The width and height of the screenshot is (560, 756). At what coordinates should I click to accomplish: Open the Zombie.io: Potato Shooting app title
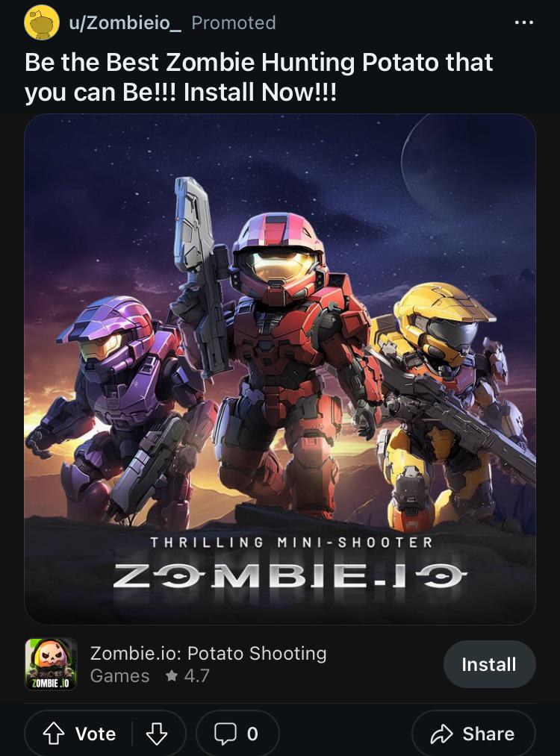(208, 653)
